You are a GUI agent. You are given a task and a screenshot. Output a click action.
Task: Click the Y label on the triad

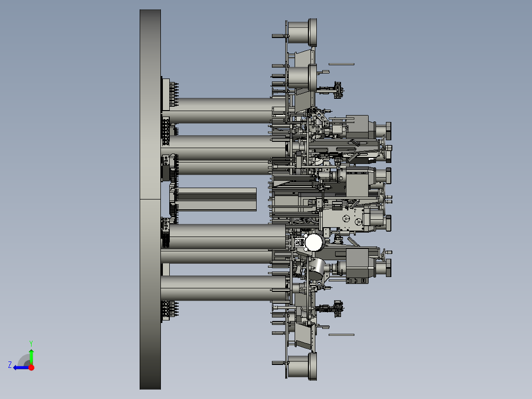tap(31, 343)
